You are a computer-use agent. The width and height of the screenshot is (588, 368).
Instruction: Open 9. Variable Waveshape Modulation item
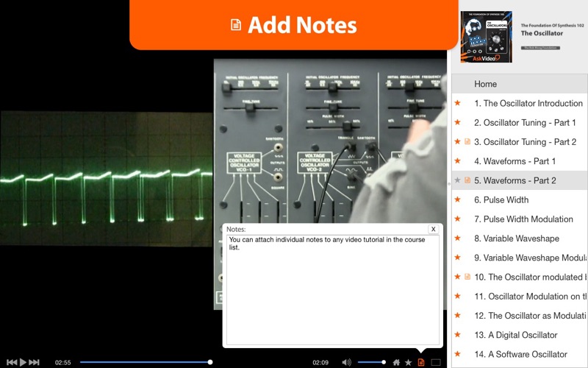(x=520, y=258)
